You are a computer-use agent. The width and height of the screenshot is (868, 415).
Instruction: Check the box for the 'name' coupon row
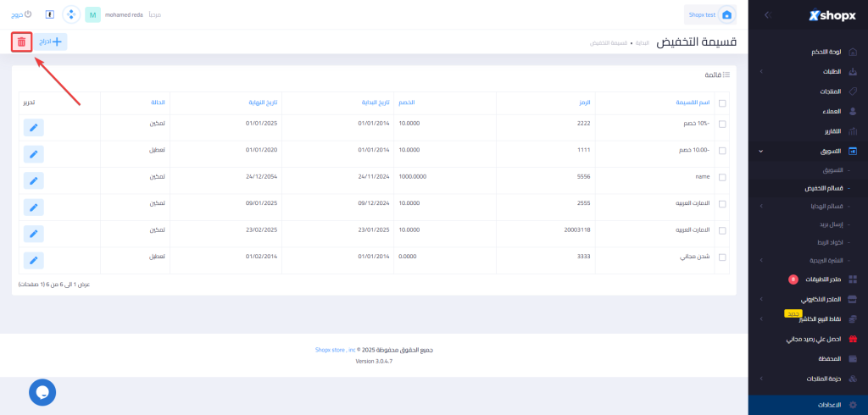[x=722, y=178]
